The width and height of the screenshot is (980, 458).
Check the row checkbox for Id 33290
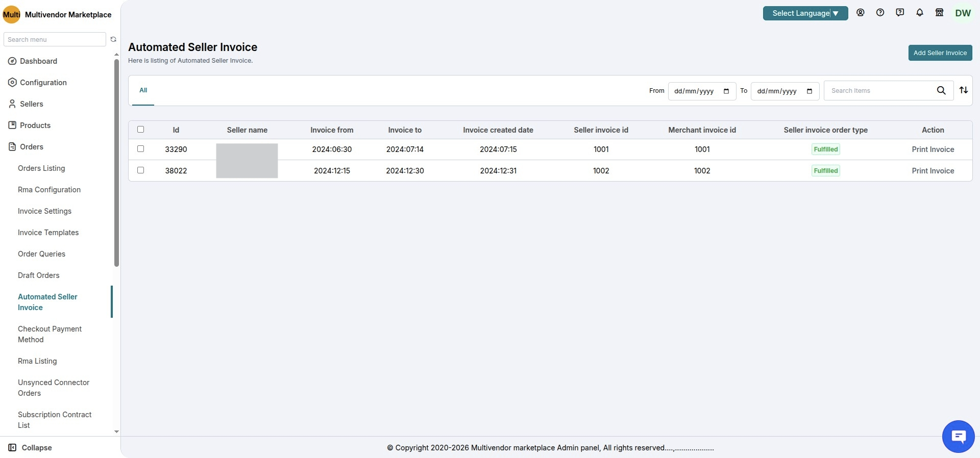coord(141,149)
